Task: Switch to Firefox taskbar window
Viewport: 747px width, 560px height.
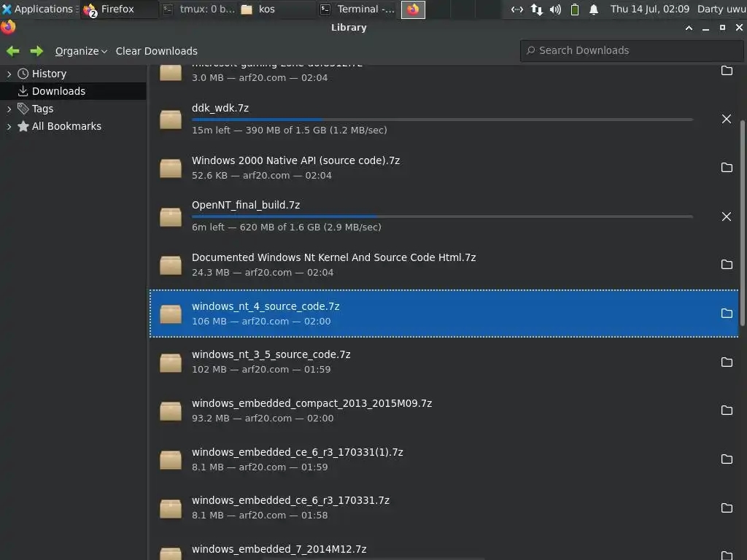Action: tap(118, 9)
